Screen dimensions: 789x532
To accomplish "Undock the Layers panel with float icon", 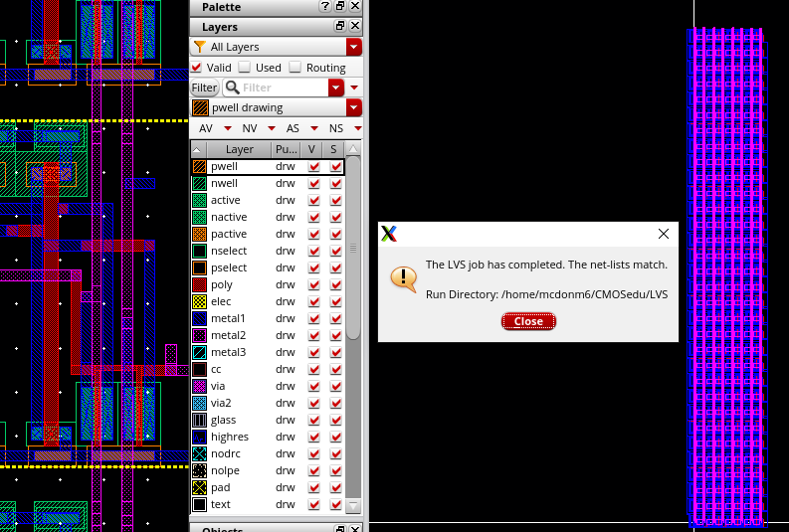I will click(339, 26).
